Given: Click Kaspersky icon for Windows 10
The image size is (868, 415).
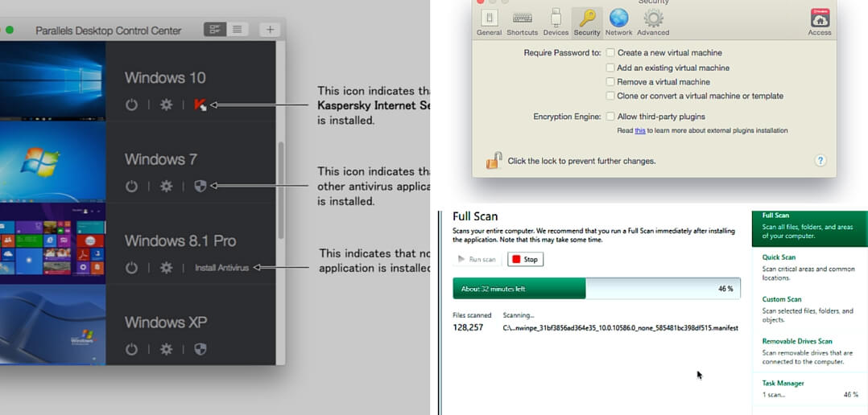Looking at the screenshot, I should point(200,105).
